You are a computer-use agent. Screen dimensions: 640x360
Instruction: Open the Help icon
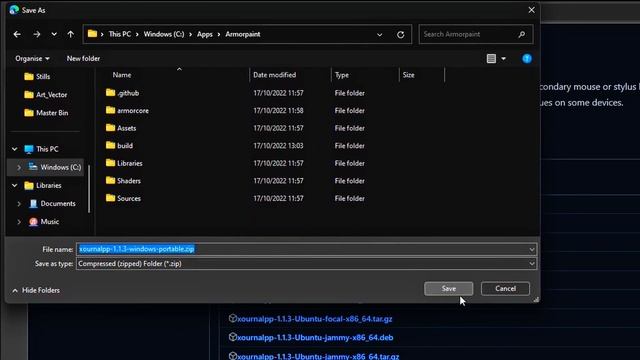pos(527,59)
